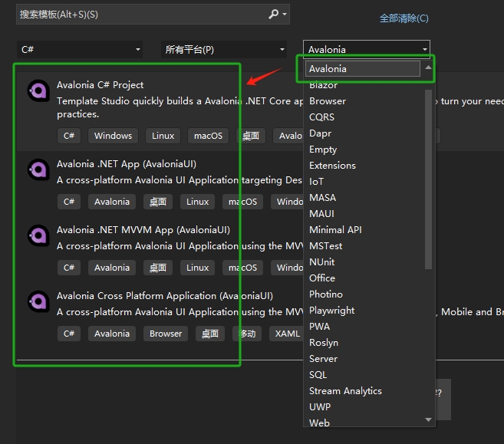The height and width of the screenshot is (444, 504).
Task: Click Linux tag on Avalonia .NET App
Action: (197, 202)
